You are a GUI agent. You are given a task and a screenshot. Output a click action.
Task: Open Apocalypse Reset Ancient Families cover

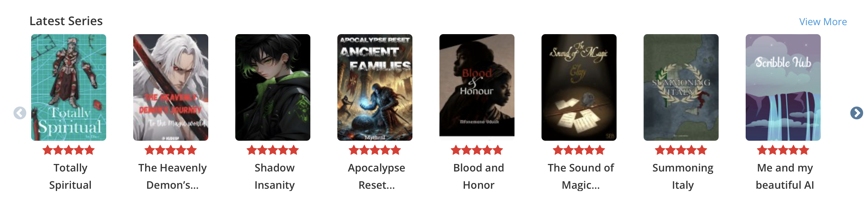[x=375, y=87]
